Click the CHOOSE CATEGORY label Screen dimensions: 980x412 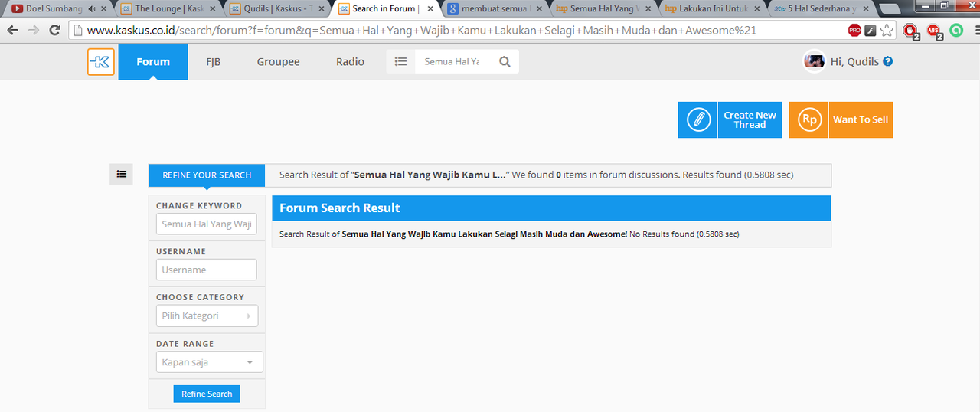(201, 297)
